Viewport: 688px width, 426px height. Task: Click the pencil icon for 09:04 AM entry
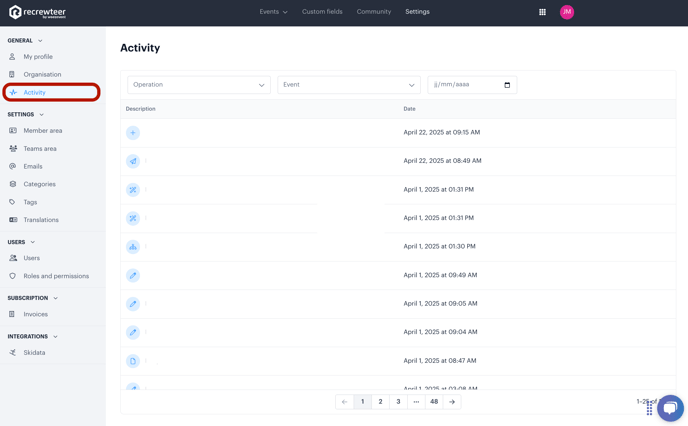click(133, 333)
